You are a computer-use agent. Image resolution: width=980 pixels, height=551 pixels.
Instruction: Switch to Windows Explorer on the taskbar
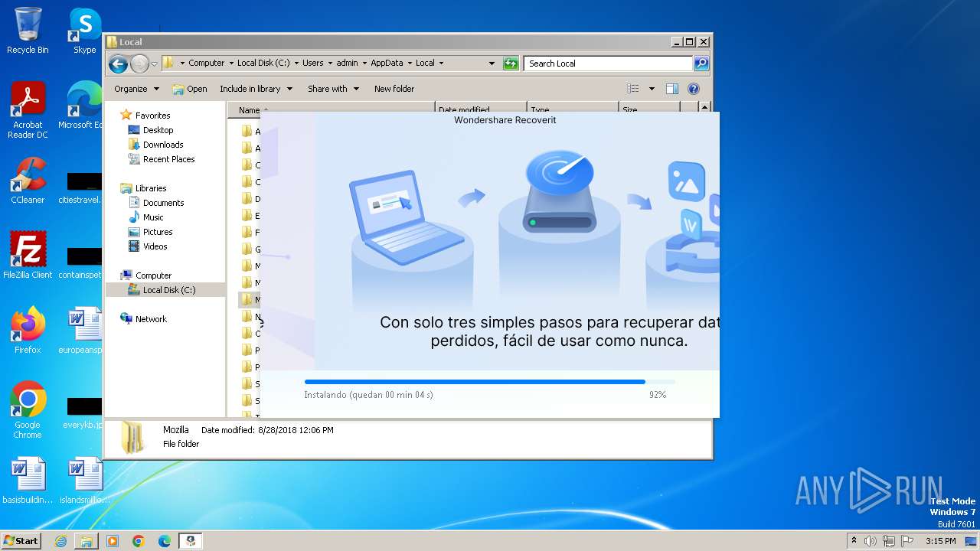tap(87, 541)
